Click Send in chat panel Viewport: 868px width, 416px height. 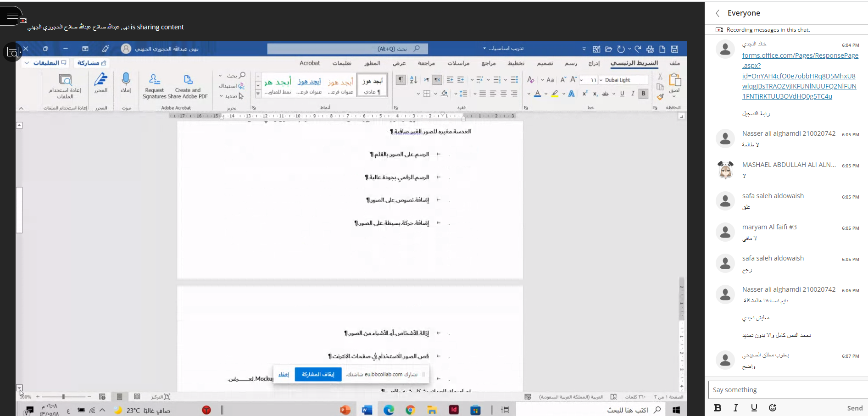click(x=855, y=408)
